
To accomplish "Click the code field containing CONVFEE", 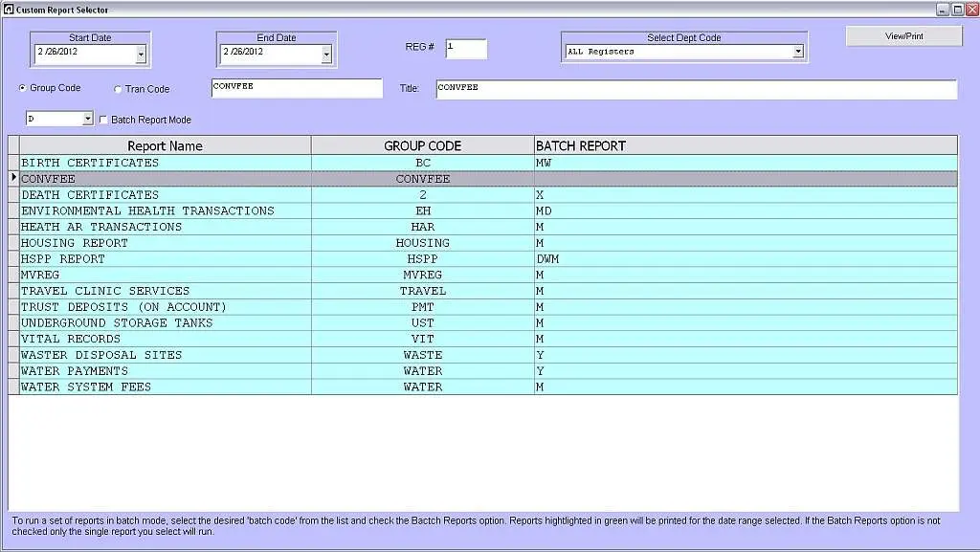I will 297,88.
